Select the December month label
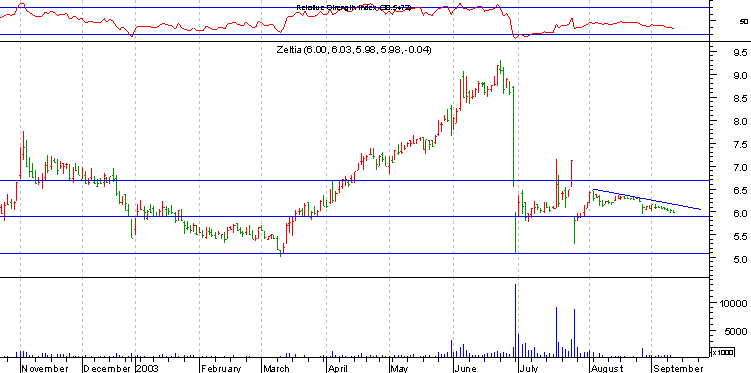Screen dimensions: 751x373 coord(107,369)
